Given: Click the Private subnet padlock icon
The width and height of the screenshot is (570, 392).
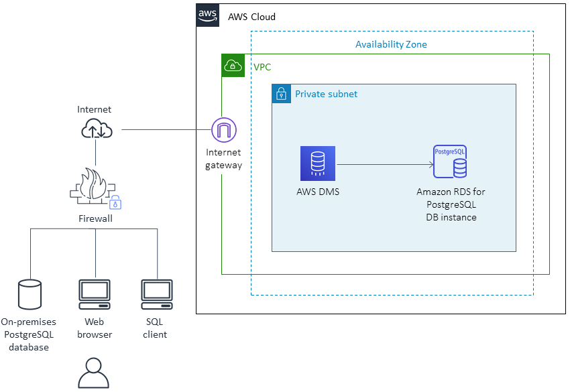Looking at the screenshot, I should [x=282, y=94].
